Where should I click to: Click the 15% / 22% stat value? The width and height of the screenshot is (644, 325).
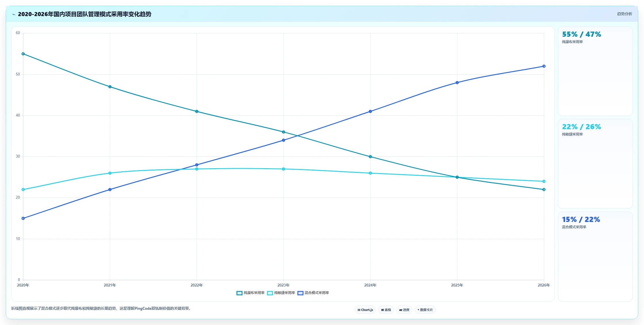pos(581,220)
